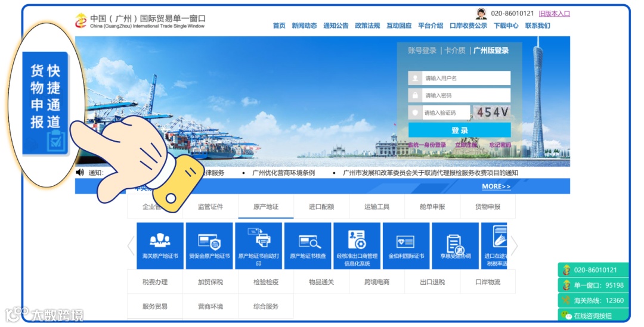Open the 立即注册 link
The width and height of the screenshot is (644, 327).
tap(466, 145)
